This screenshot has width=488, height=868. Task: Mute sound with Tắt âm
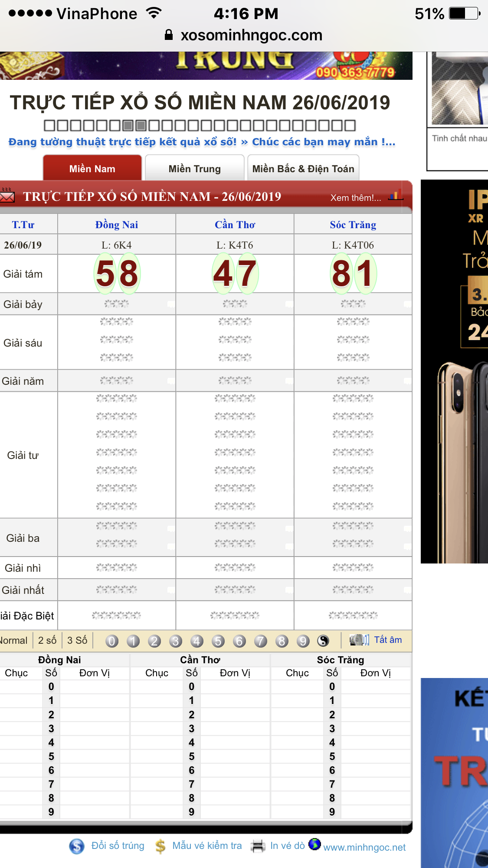tap(387, 640)
